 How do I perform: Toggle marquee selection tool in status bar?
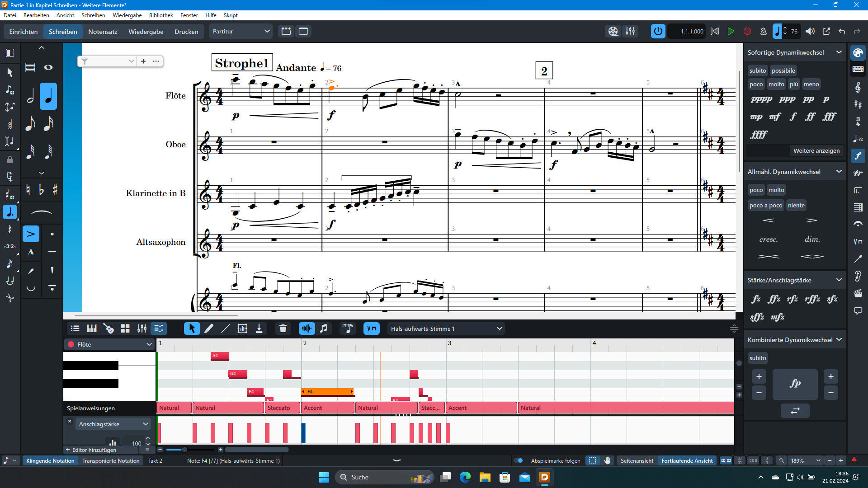coord(592,460)
